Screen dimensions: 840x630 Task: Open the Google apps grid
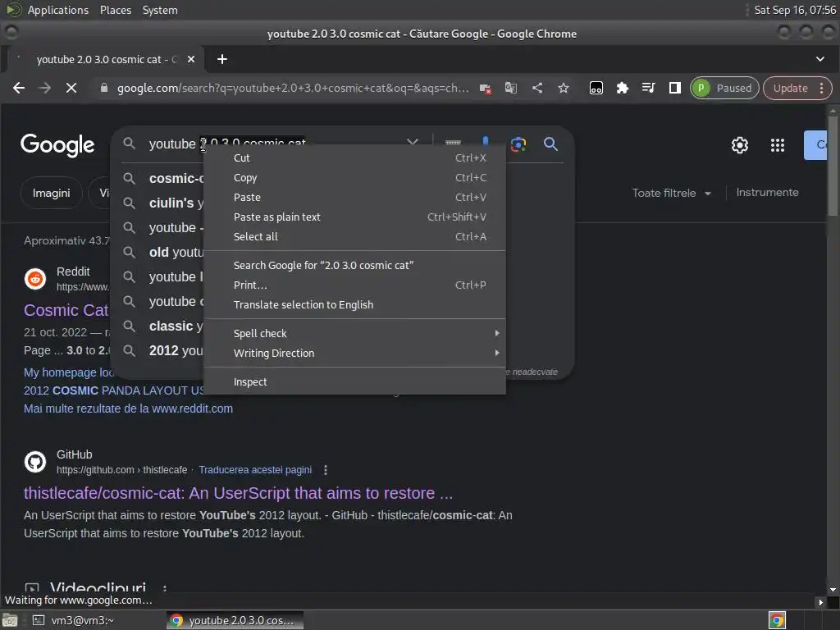[778, 145]
